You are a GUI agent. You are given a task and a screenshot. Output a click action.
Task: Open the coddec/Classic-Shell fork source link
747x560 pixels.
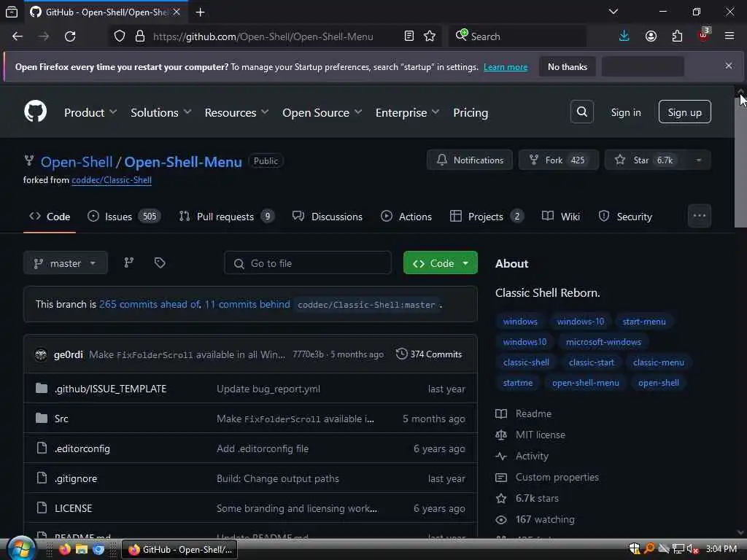(x=112, y=180)
